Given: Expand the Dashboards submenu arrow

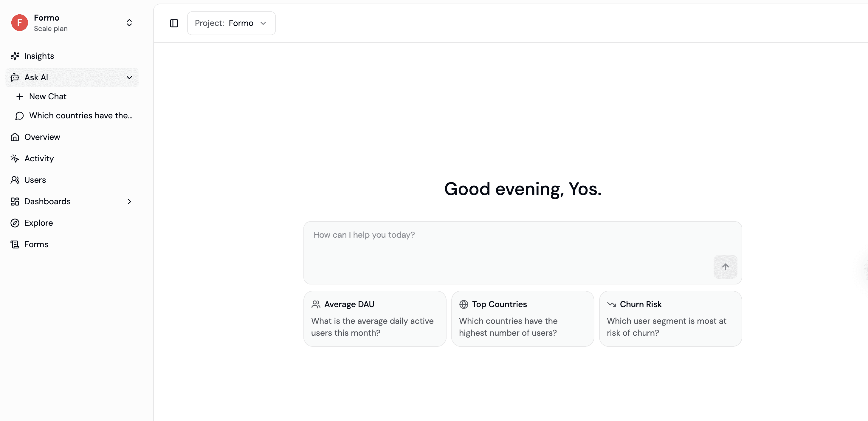Looking at the screenshot, I should click(x=129, y=202).
